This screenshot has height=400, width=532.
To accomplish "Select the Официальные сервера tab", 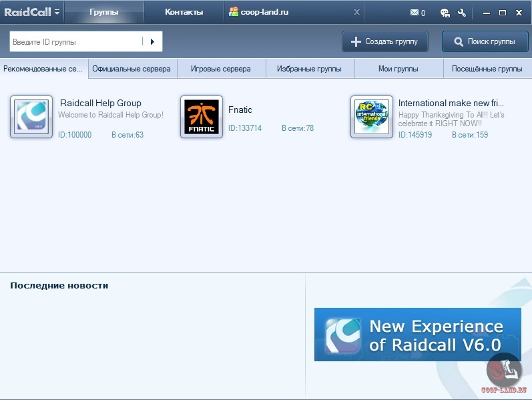I will (x=131, y=69).
